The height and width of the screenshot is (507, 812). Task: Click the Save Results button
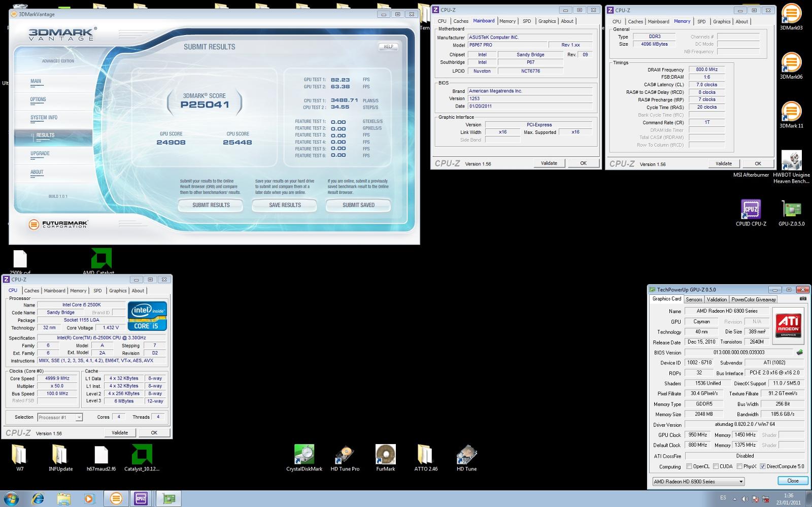pyautogui.click(x=285, y=205)
